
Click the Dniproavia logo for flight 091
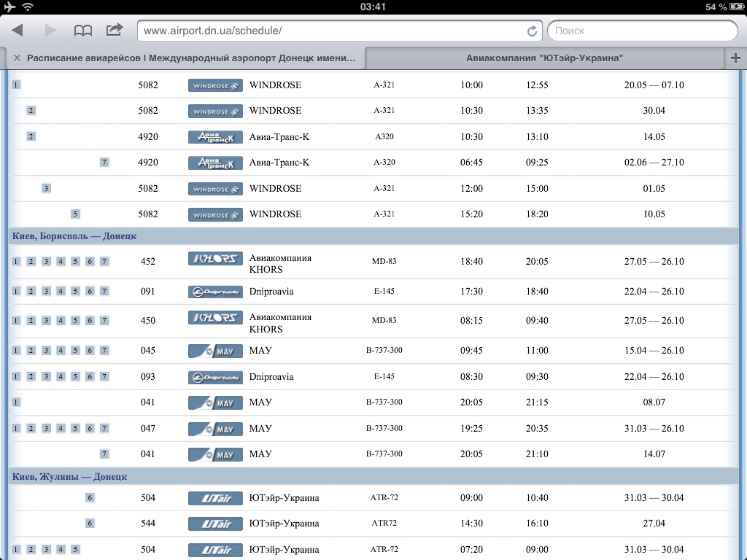coord(215,292)
